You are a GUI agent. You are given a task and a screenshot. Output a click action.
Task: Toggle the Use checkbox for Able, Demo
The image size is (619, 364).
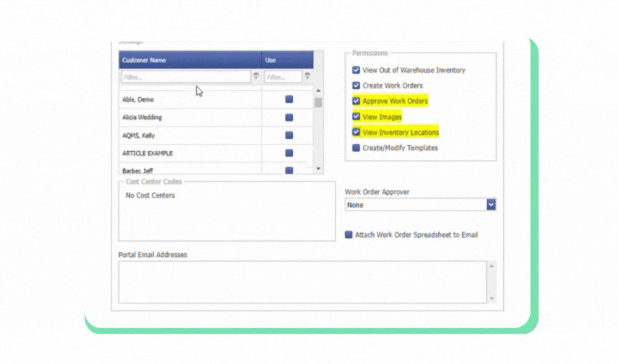point(288,100)
